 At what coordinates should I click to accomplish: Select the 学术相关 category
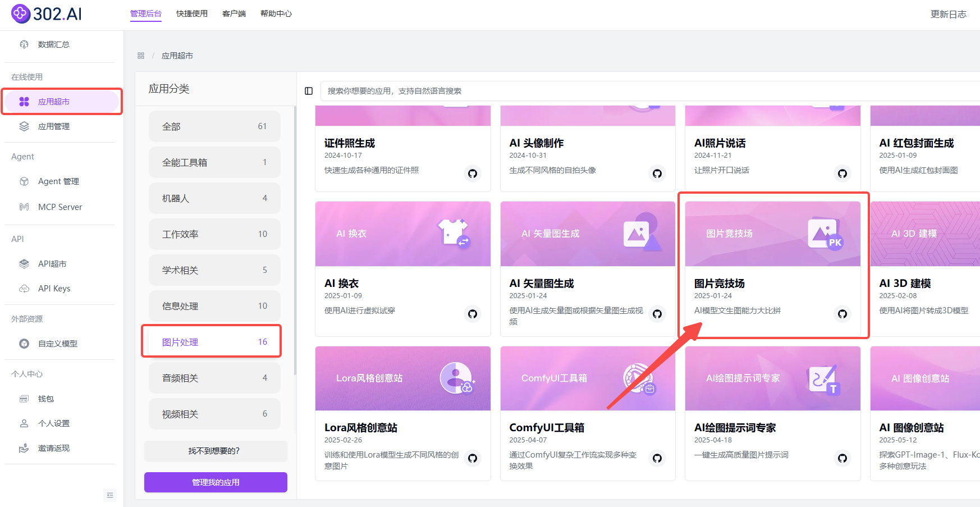[214, 270]
